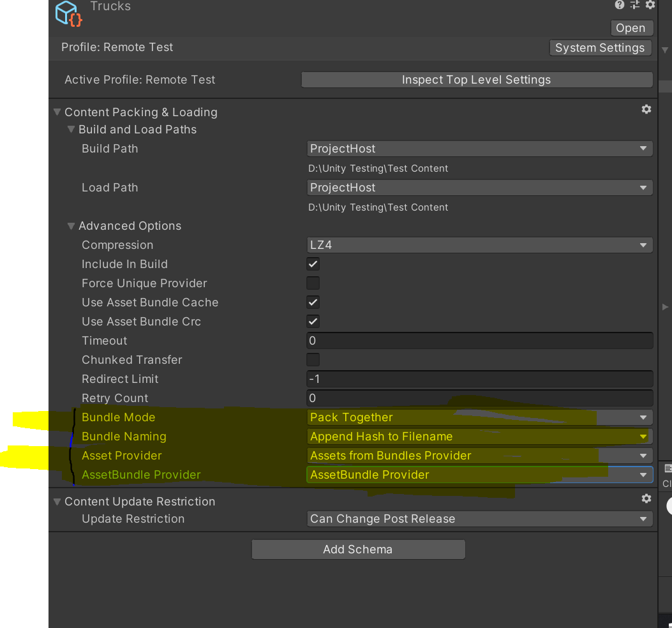Open the Compression dropdown showing LZ4
This screenshot has height=628, width=672.
(x=479, y=244)
